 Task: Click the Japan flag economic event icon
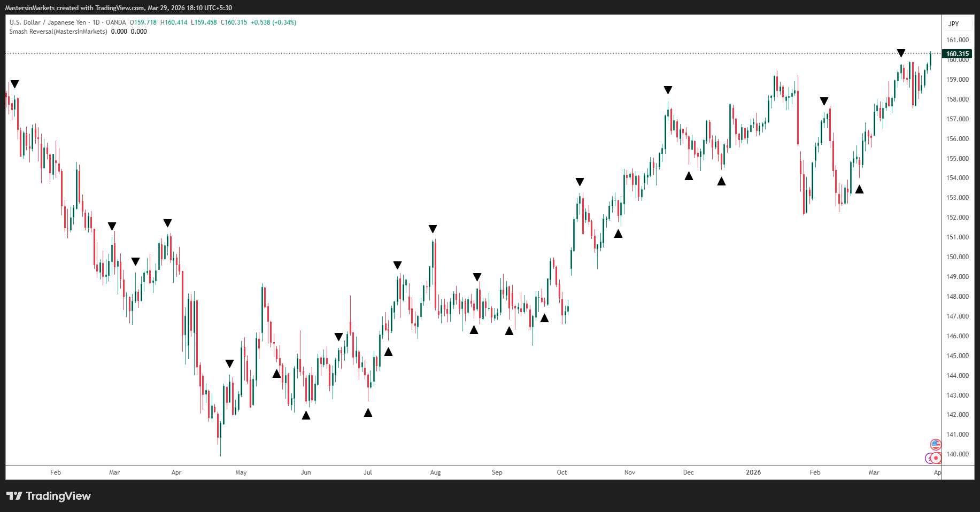tap(936, 458)
